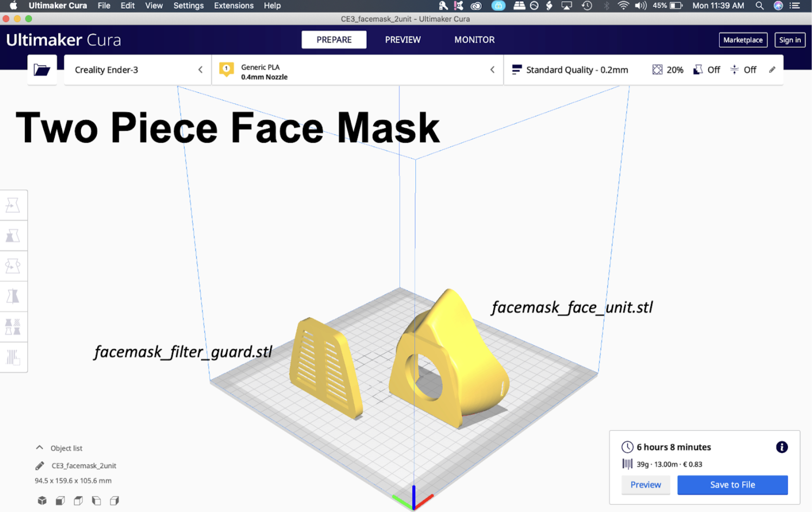
Task: Open the View menu
Action: pyautogui.click(x=154, y=6)
